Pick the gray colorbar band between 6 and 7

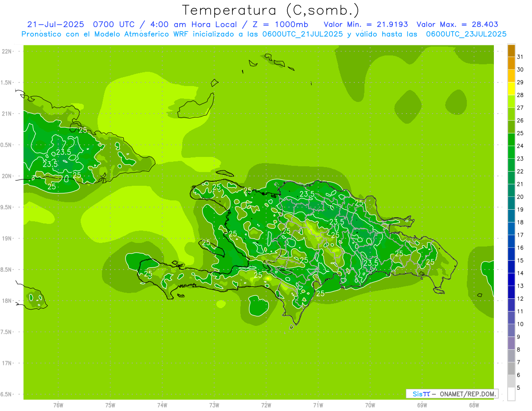pyautogui.click(x=511, y=369)
